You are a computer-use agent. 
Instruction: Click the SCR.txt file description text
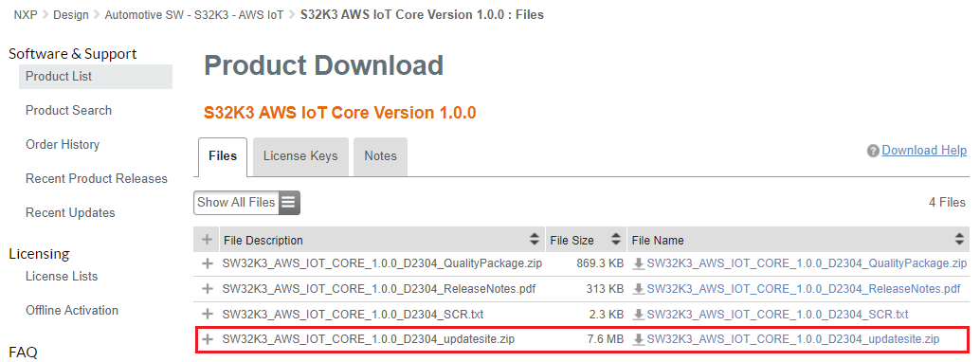pyautogui.click(x=353, y=314)
